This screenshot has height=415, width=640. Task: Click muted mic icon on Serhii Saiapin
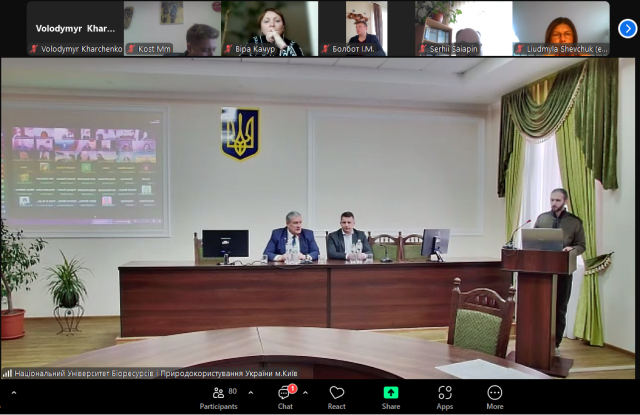pos(423,49)
